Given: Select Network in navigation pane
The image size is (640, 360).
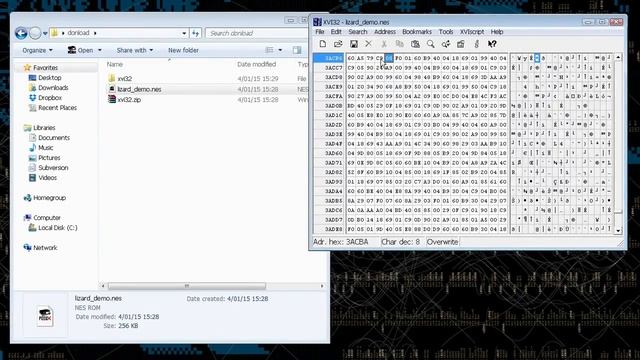Looking at the screenshot, I should pyautogui.click(x=45, y=248).
